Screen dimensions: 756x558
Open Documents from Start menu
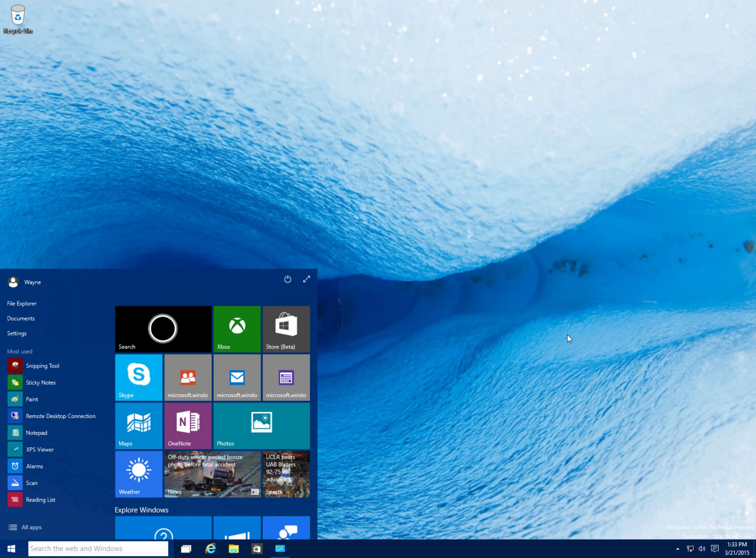[21, 318]
